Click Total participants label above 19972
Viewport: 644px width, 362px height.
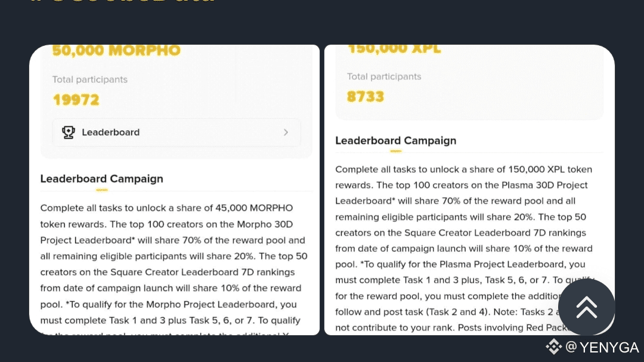click(89, 79)
